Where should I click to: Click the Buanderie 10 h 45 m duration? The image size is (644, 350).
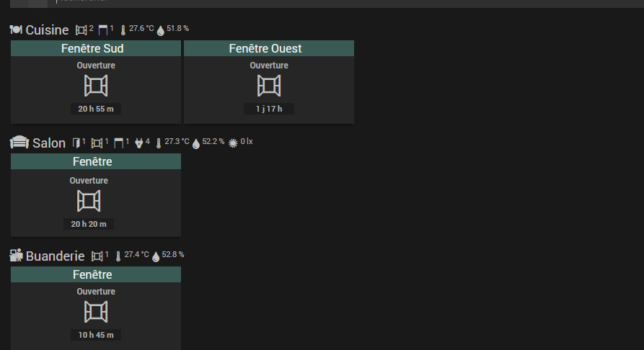(x=96, y=335)
